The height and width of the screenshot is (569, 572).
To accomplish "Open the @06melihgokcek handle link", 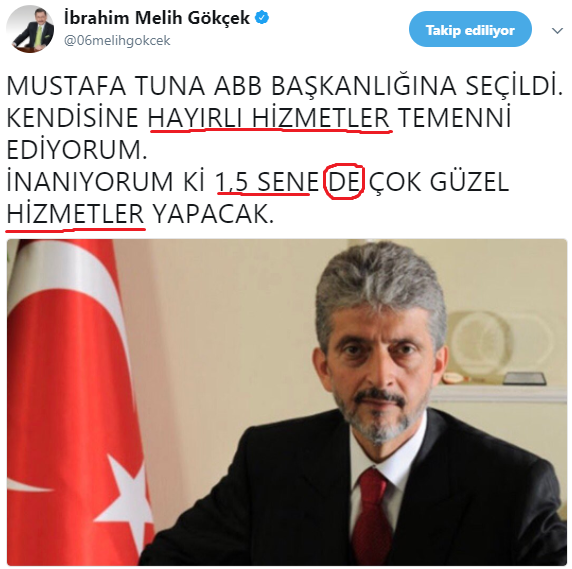I will (117, 40).
